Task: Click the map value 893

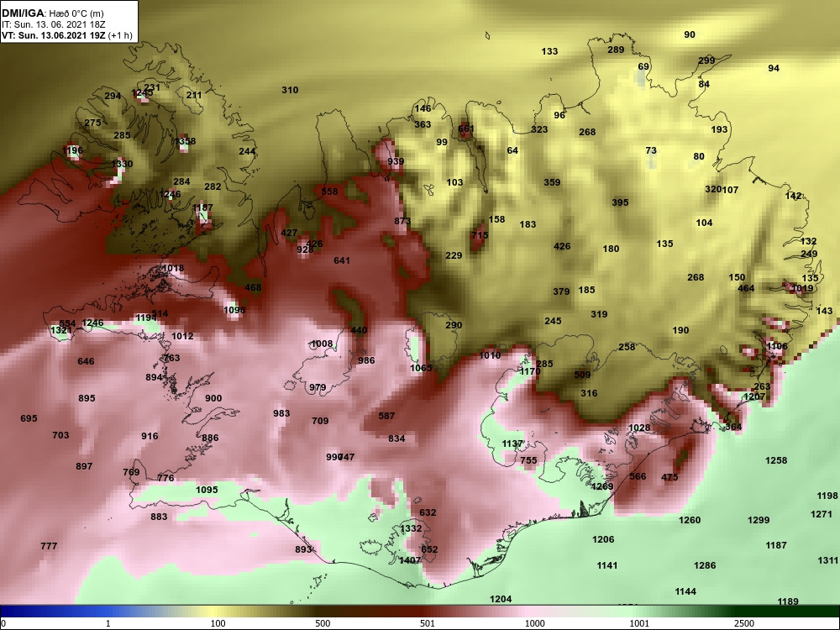Action: pos(303,549)
